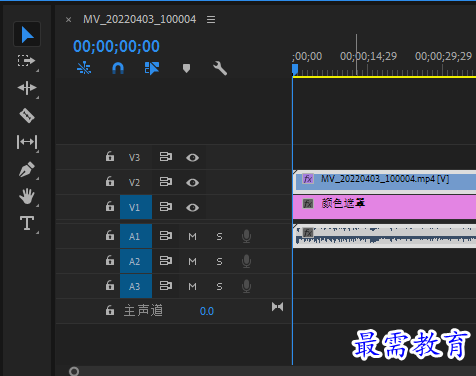Image resolution: width=476 pixels, height=376 pixels.
Task: Click the fx badge on the video clip
Action: coord(308,179)
